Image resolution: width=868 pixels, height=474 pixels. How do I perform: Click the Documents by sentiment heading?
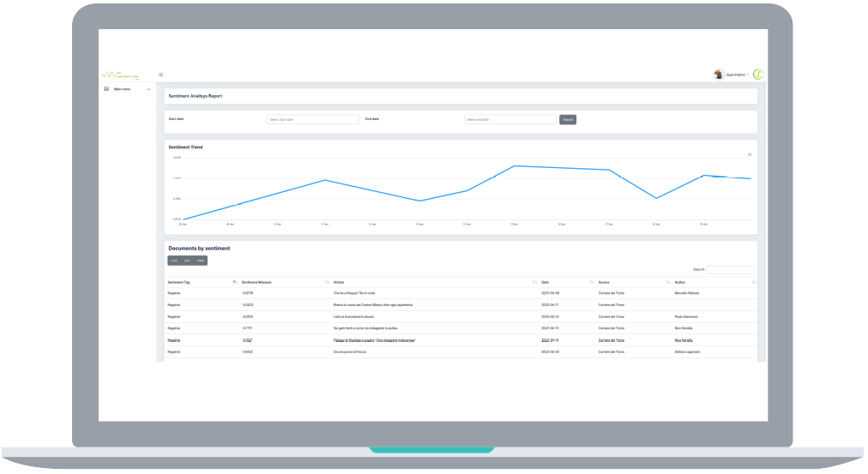pyautogui.click(x=199, y=249)
